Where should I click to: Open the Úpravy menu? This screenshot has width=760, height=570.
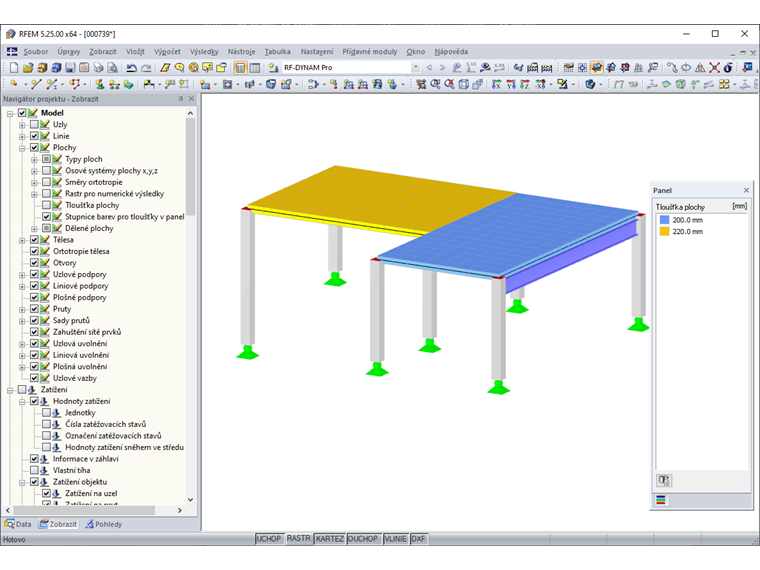tap(68, 51)
